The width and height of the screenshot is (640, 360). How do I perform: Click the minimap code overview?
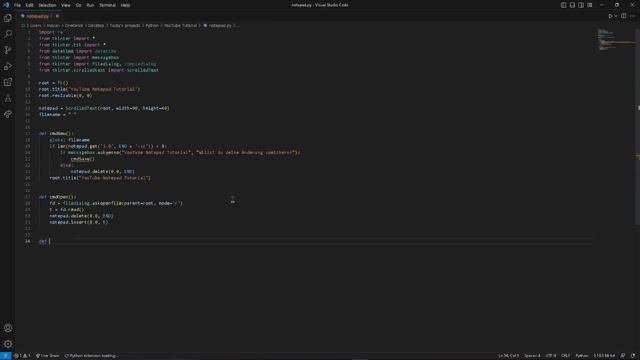pos(615,40)
